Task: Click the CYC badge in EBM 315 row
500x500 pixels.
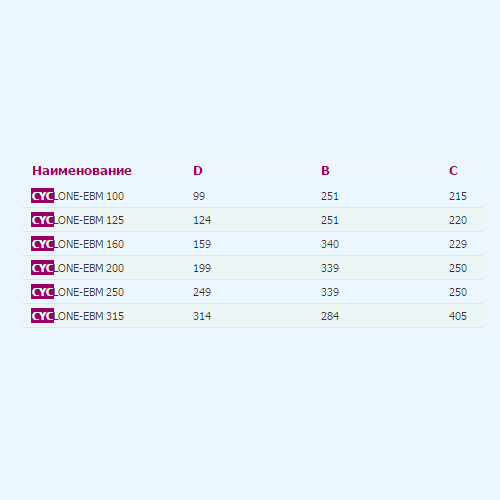Action: 42,316
